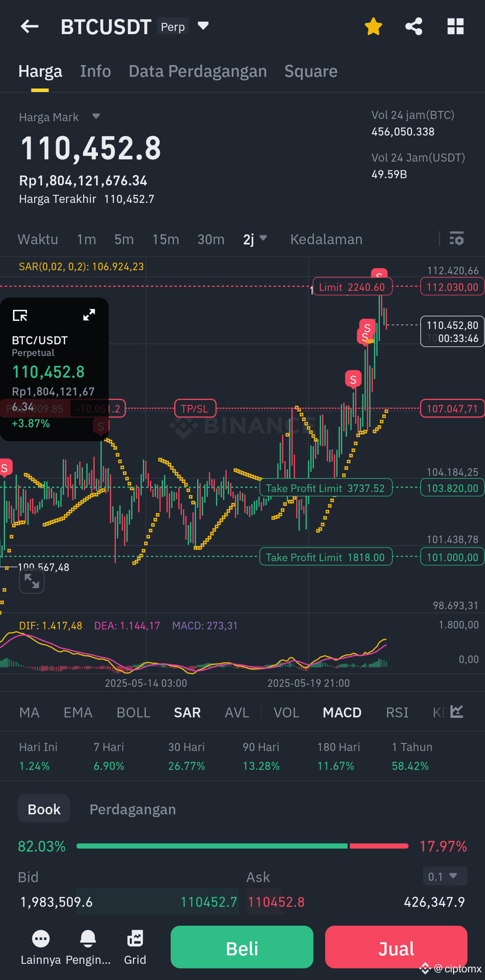Toggle the MACD sub-indicator
Screen dimensions: 485x980
(342, 712)
